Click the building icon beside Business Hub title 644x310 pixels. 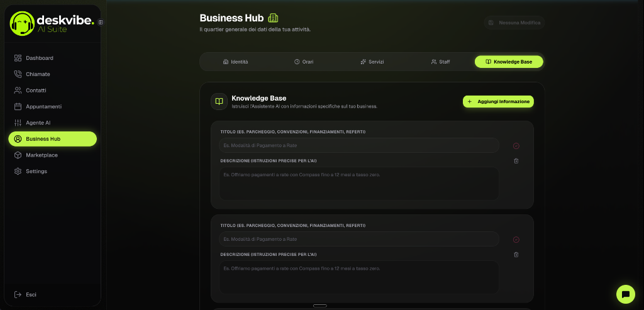point(273,18)
